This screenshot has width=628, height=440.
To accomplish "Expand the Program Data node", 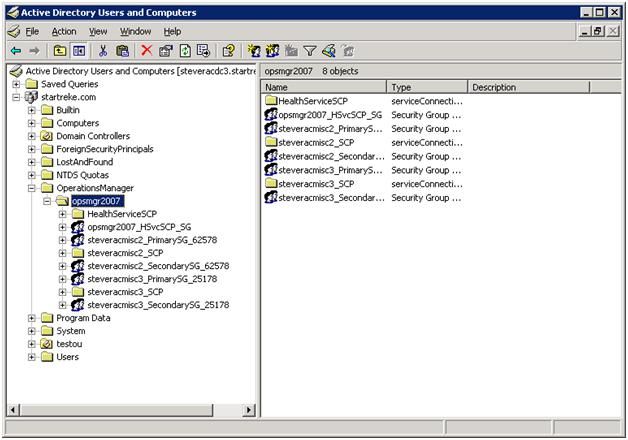I will click(32, 318).
